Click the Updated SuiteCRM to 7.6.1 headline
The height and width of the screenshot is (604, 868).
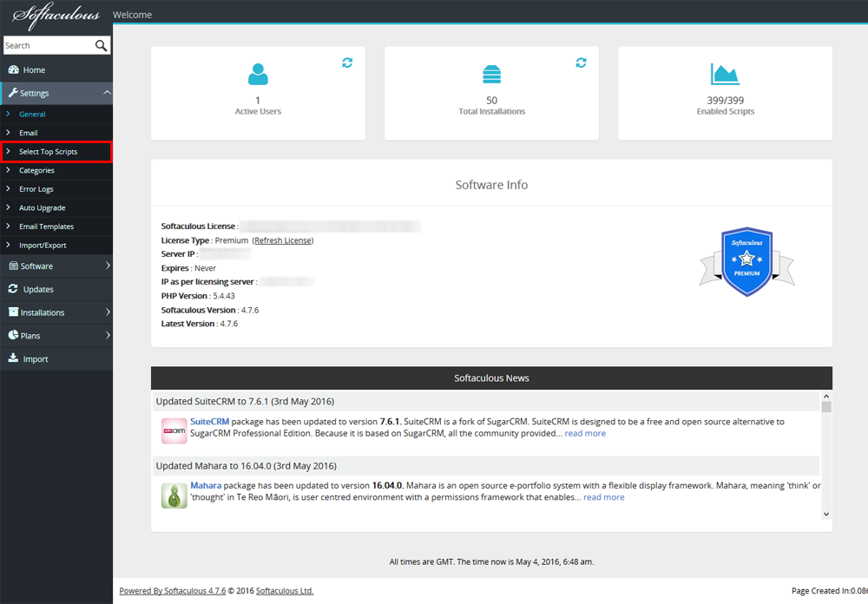246,402
